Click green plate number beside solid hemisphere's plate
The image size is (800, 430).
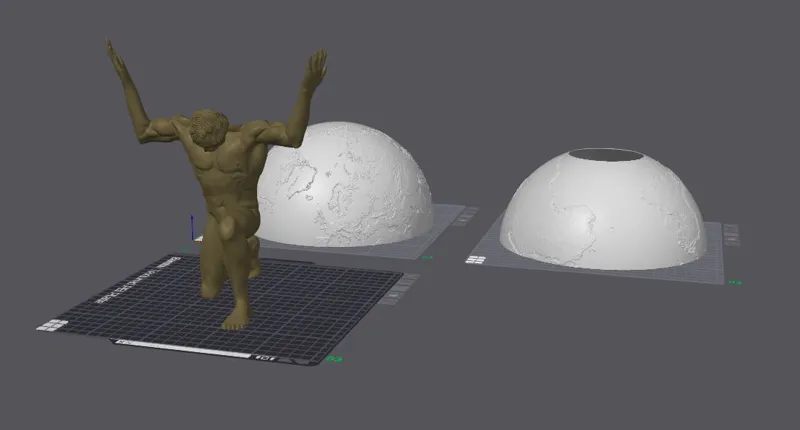(x=427, y=257)
